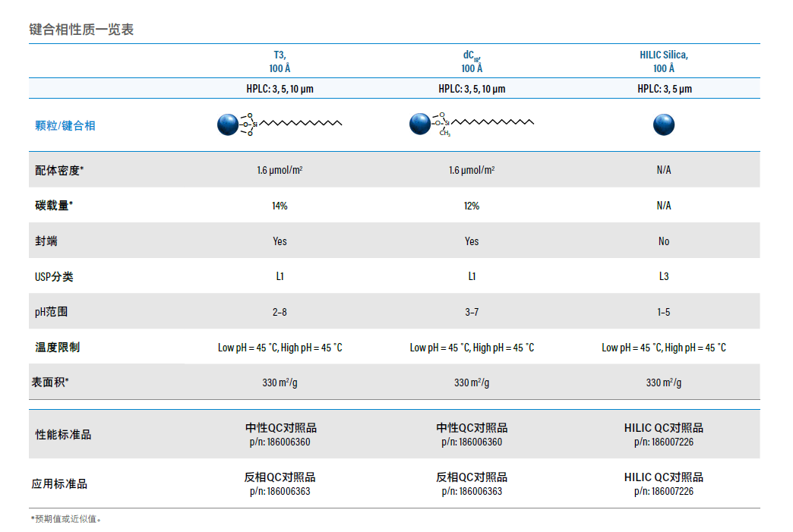The width and height of the screenshot is (793, 532).
Task: Click Yes in the dC18 封端 cell
Action: pyautogui.click(x=472, y=241)
